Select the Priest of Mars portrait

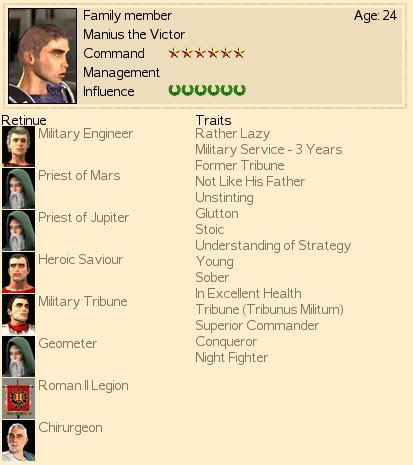(x=18, y=188)
